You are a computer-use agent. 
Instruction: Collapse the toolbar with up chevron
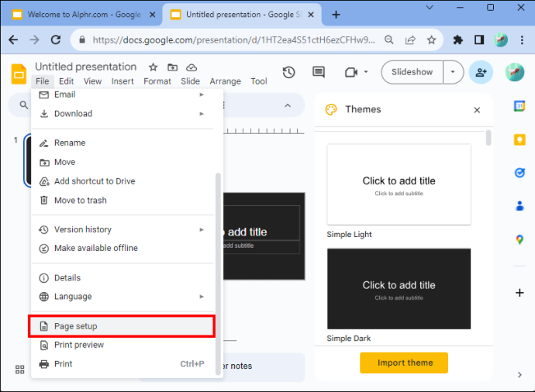(288, 105)
